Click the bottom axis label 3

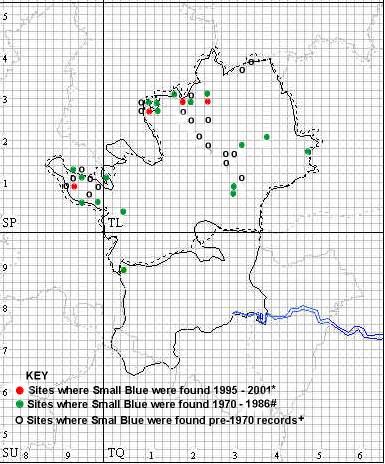click(x=235, y=455)
